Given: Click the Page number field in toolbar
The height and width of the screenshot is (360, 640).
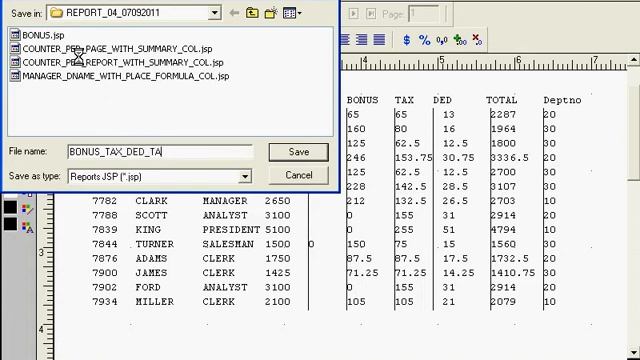Looking at the screenshot, I should coord(423,14).
